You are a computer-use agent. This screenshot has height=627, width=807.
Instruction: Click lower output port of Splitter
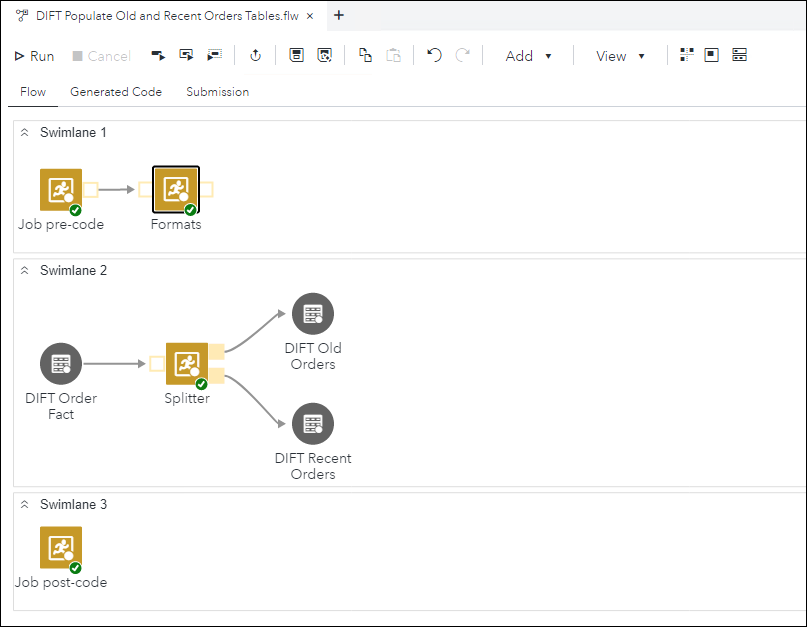(x=217, y=376)
